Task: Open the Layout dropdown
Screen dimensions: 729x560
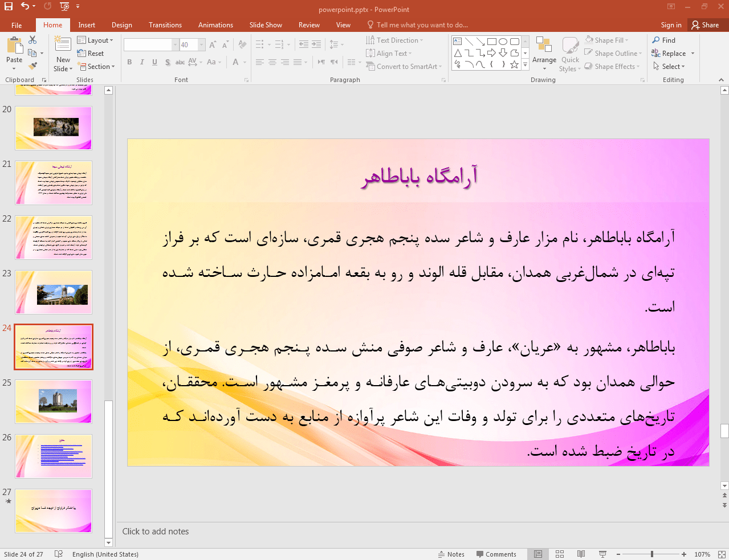Action: [96, 40]
